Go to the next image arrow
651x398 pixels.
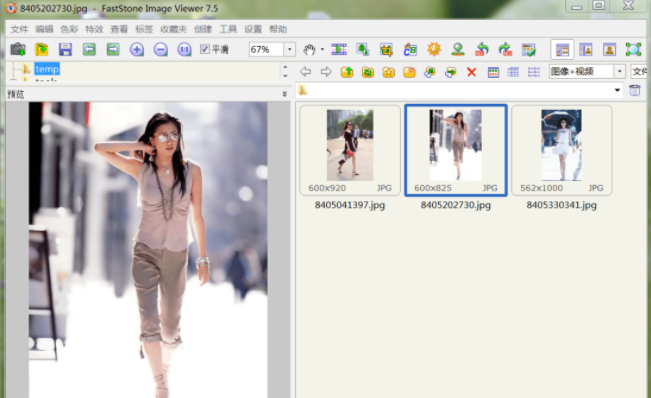(113, 49)
